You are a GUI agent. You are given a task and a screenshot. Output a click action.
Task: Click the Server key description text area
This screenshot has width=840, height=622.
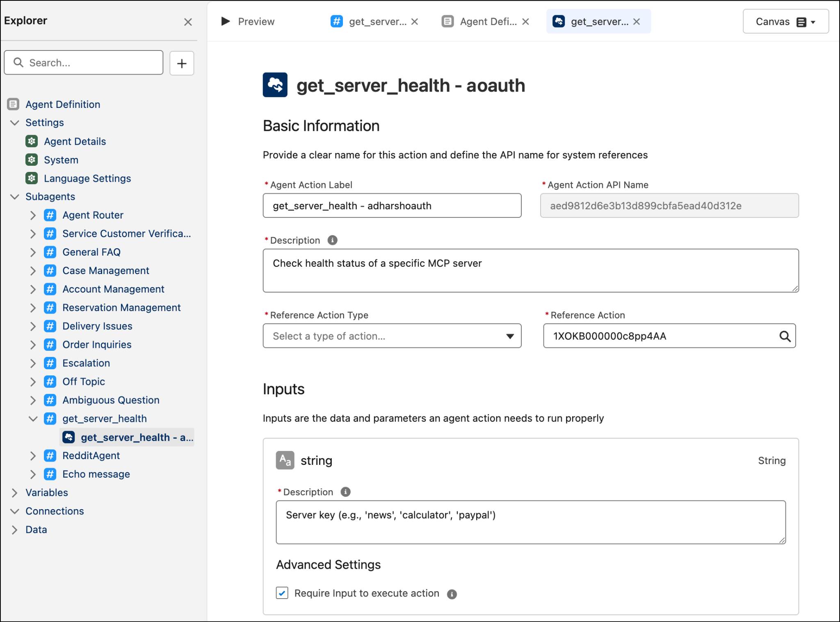[x=531, y=522]
